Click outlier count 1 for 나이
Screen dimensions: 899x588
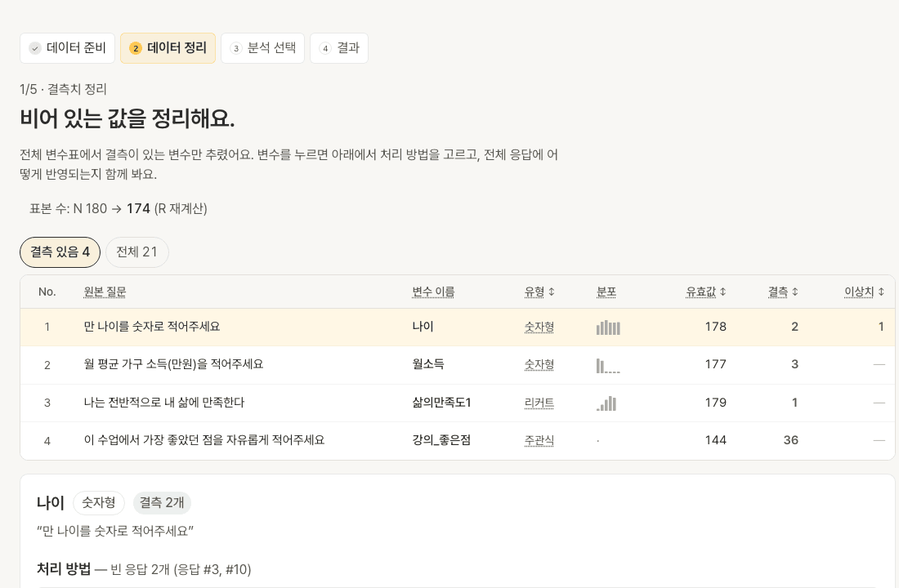[x=881, y=327]
